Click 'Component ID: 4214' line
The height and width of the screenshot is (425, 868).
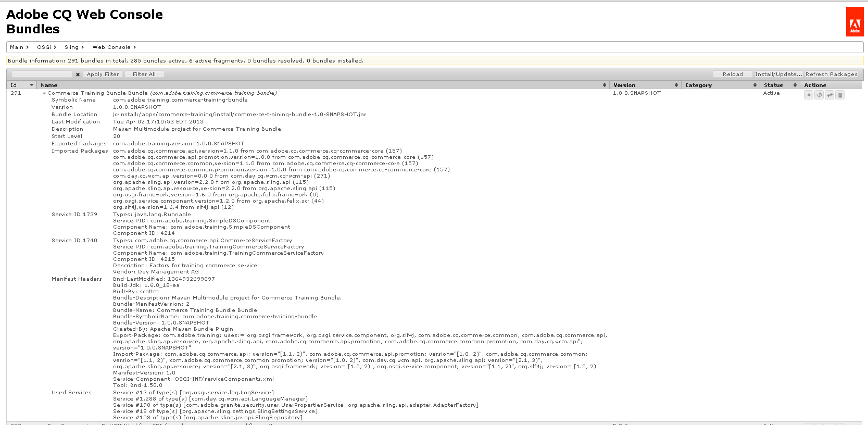click(x=144, y=233)
